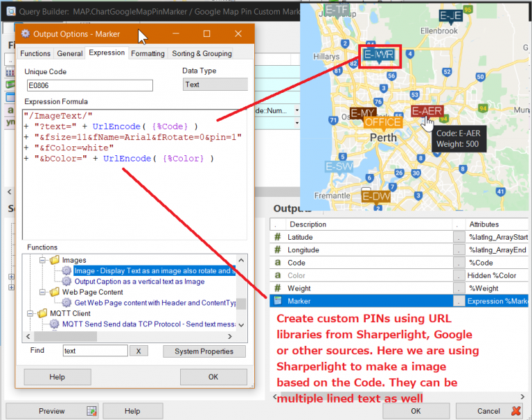
Task: Clear the Find box with X button
Action: (139, 351)
